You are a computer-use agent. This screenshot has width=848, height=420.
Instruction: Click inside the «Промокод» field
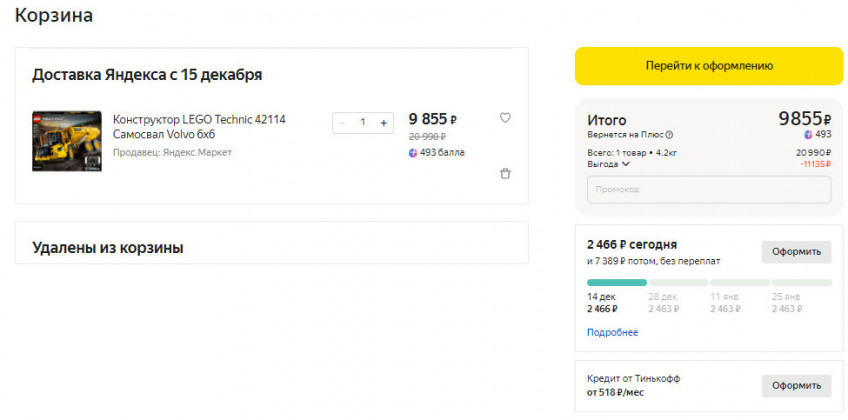click(708, 189)
